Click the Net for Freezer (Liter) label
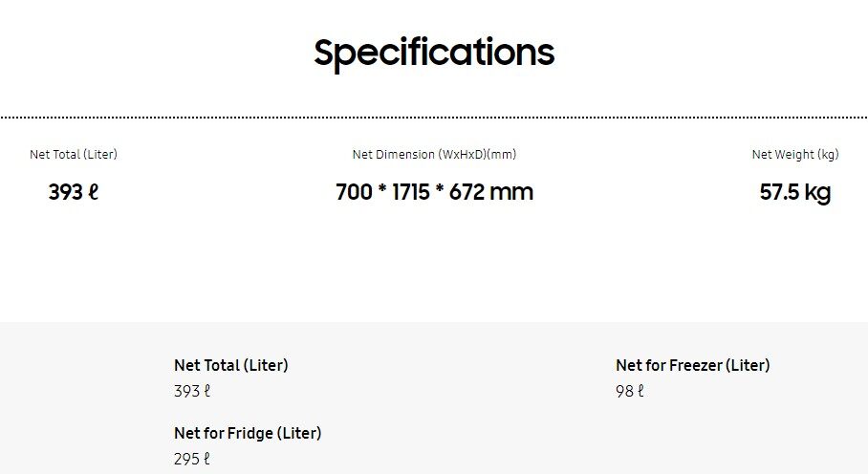Image resolution: width=868 pixels, height=474 pixels. pos(693,365)
